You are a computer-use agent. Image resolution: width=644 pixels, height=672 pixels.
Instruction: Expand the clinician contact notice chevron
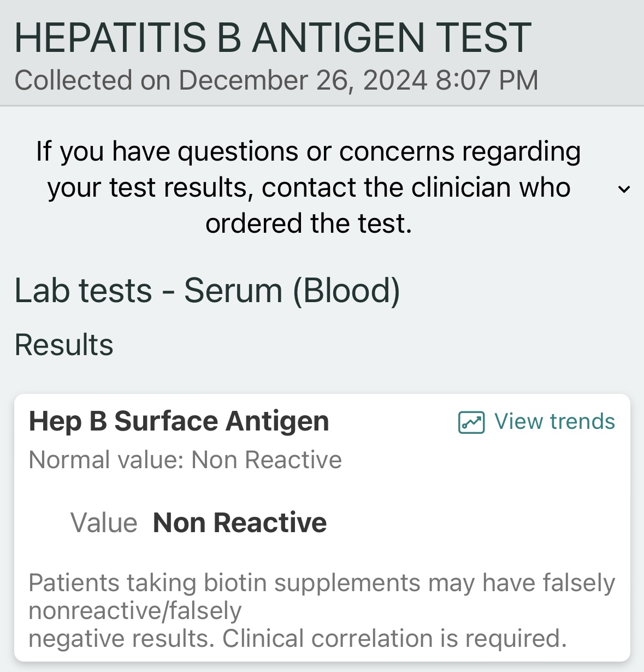click(624, 190)
